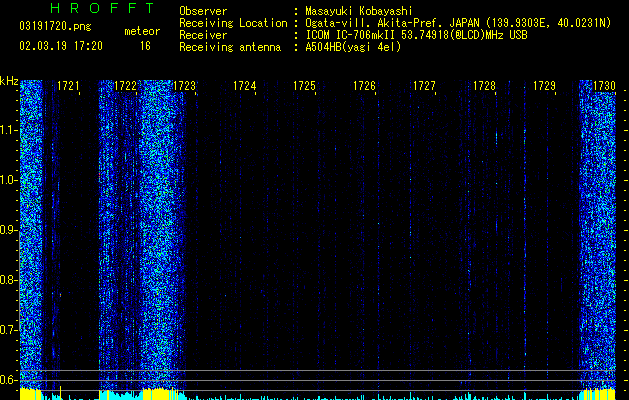Click the date stamp 02.03.19 17:20
The image size is (629, 400).
pyautogui.click(x=61, y=46)
